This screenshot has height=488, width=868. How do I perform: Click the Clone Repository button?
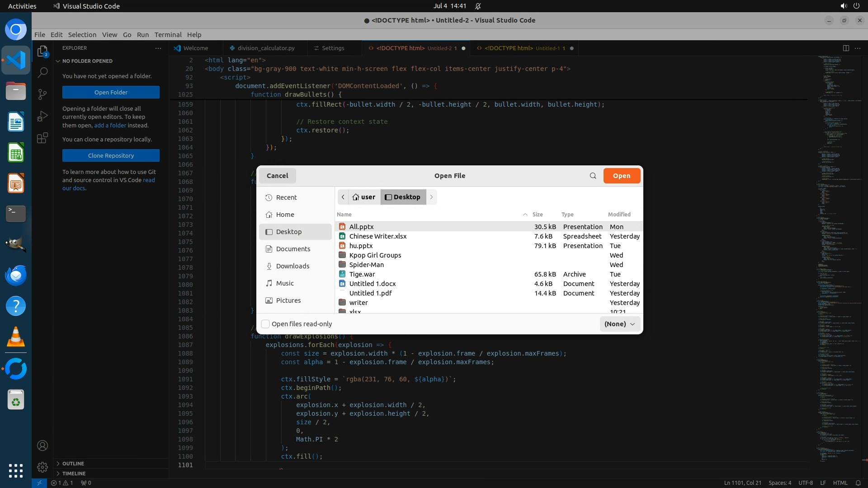click(111, 155)
